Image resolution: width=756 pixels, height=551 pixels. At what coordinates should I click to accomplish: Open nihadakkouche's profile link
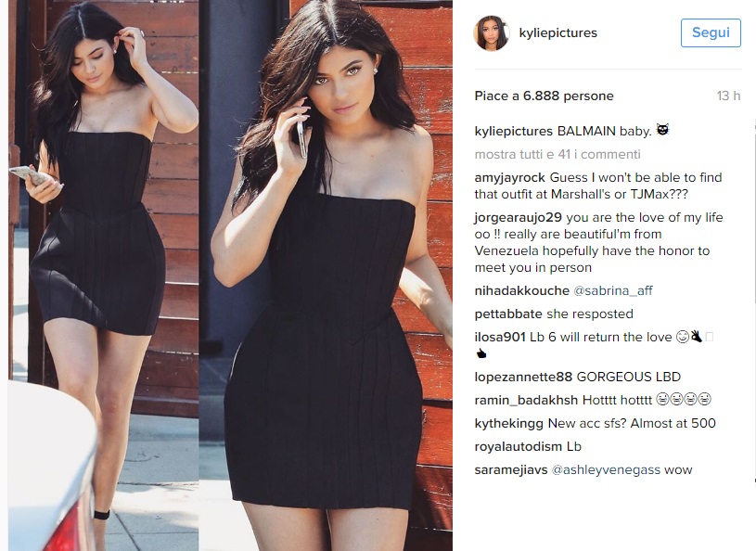[x=521, y=290]
